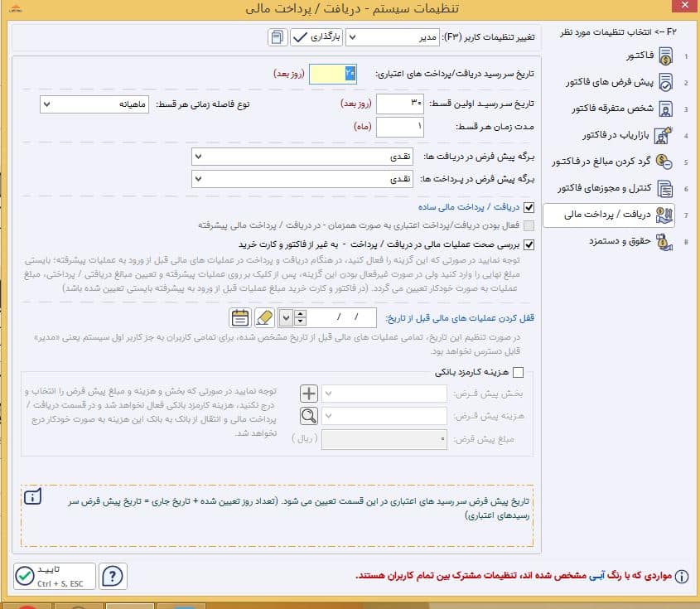The height and width of the screenshot is (609, 700).
Task: Select دریافت / پرداخت مالی settings item
Action: tap(609, 215)
